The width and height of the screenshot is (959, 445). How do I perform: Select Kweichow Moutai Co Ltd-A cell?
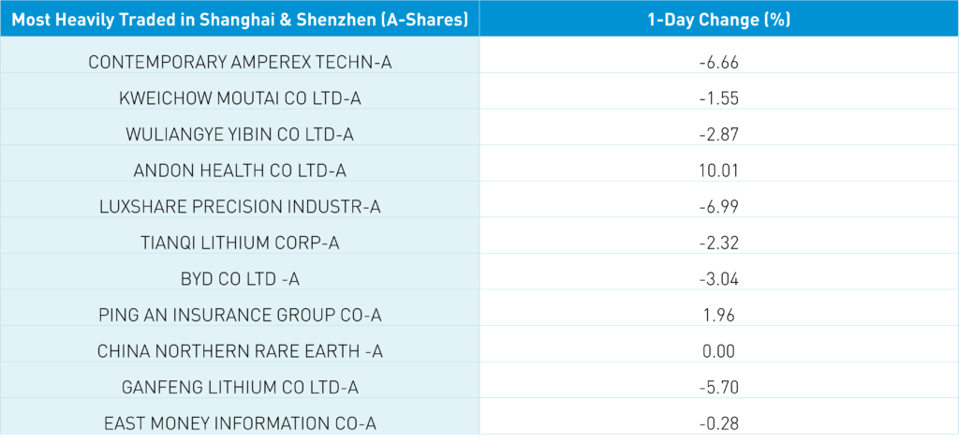[239, 98]
